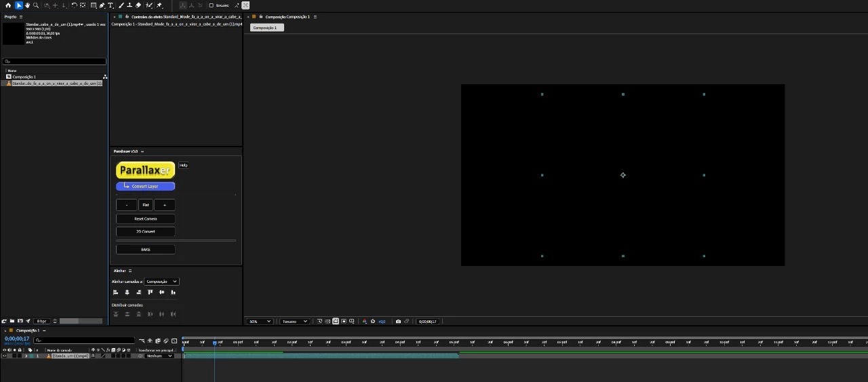Select the Pen tool
The width and height of the screenshot is (868, 382).
coord(102,5)
